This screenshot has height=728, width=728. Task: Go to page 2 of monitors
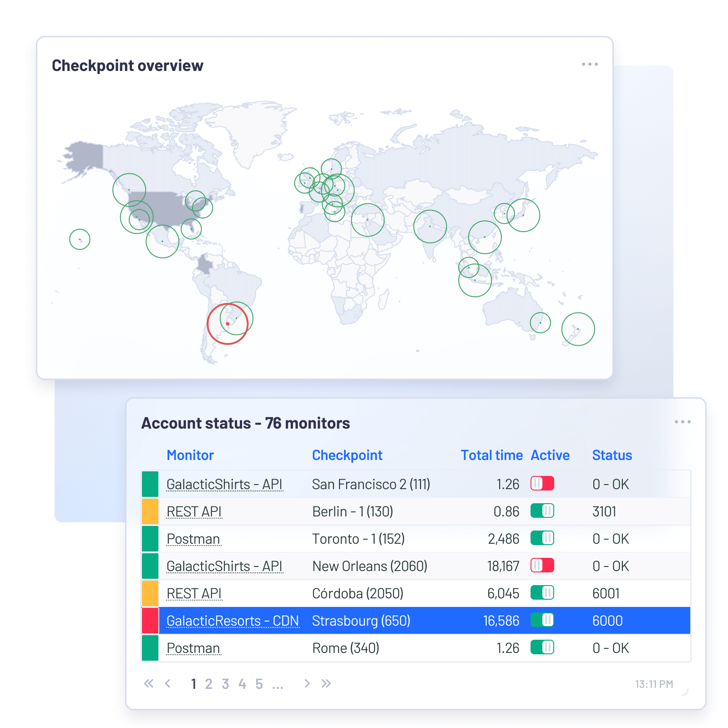(x=209, y=684)
